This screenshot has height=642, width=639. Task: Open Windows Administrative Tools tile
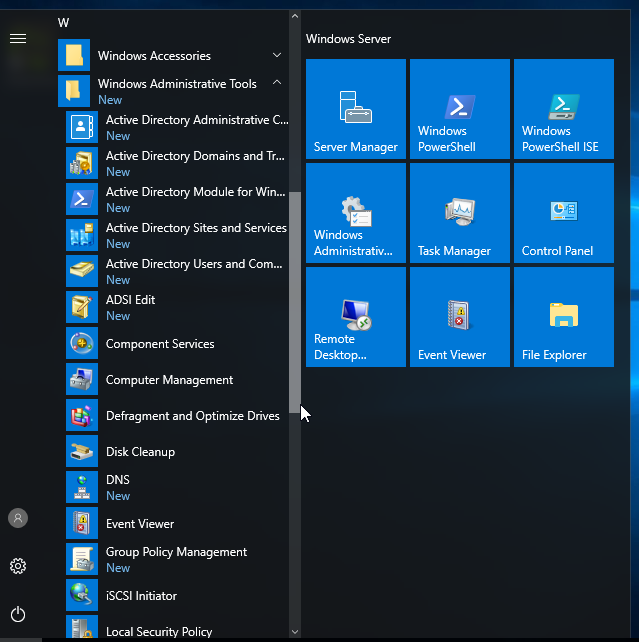[356, 213]
